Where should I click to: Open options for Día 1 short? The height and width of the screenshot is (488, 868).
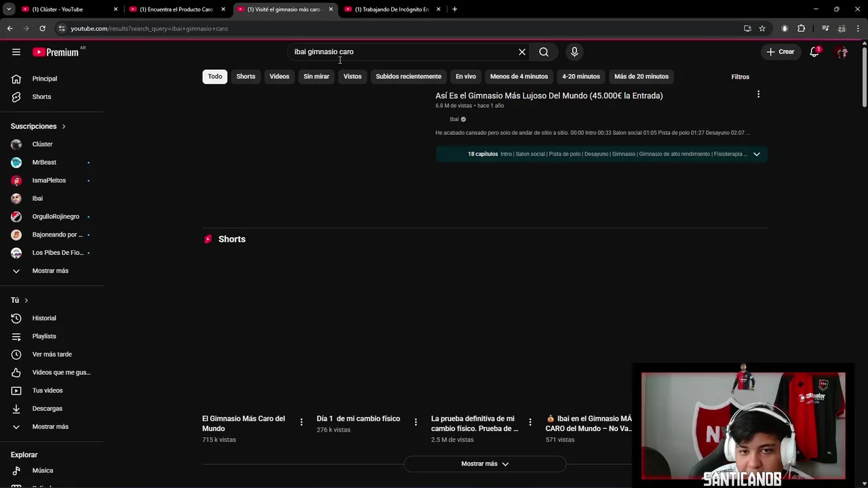pos(416,422)
